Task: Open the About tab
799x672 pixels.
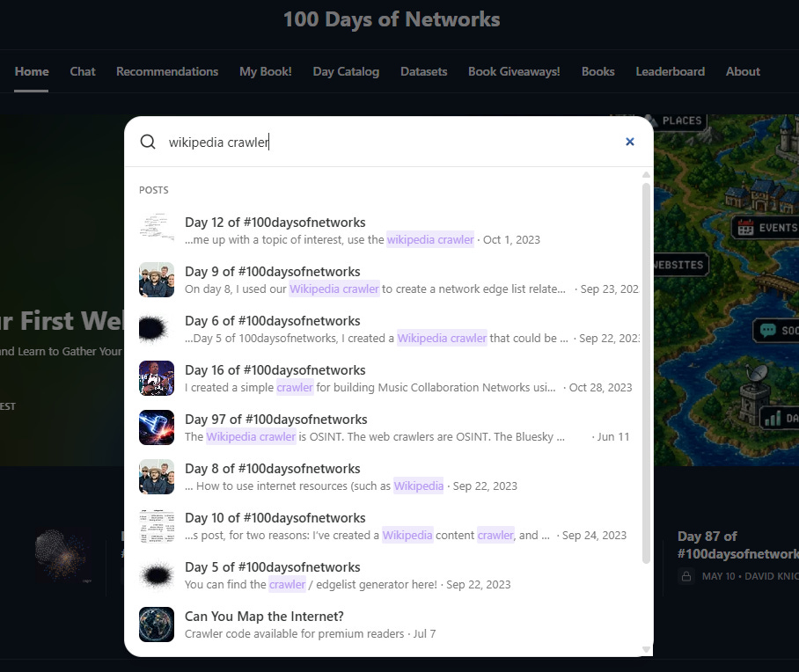Action: pos(743,71)
